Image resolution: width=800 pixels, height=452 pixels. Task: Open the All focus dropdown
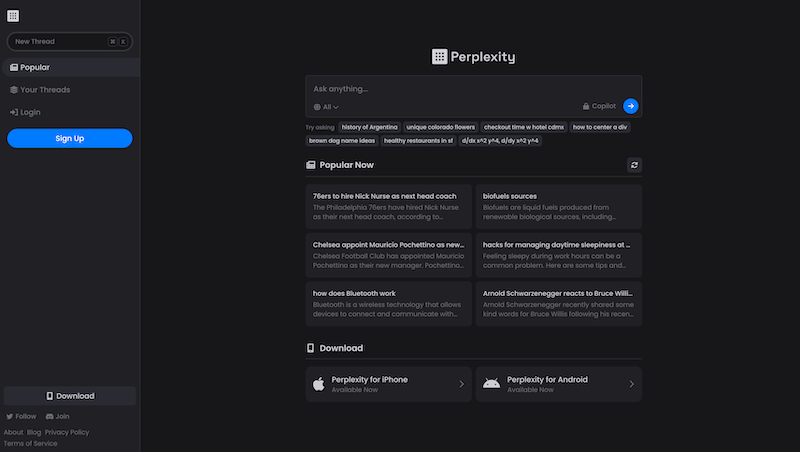click(x=326, y=107)
